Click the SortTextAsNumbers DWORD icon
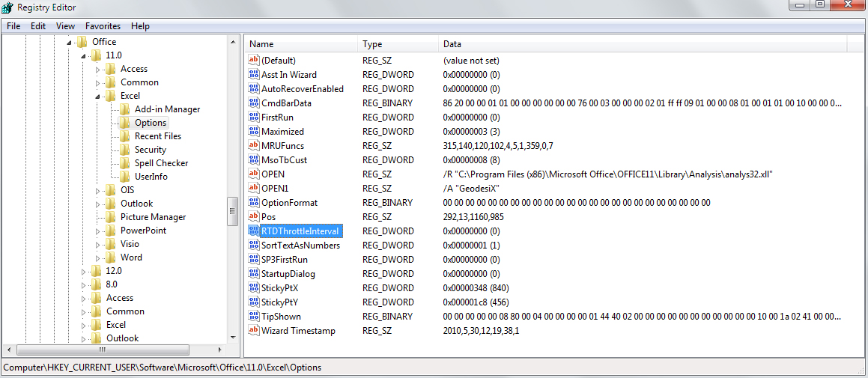The width and height of the screenshot is (868, 378). point(254,246)
